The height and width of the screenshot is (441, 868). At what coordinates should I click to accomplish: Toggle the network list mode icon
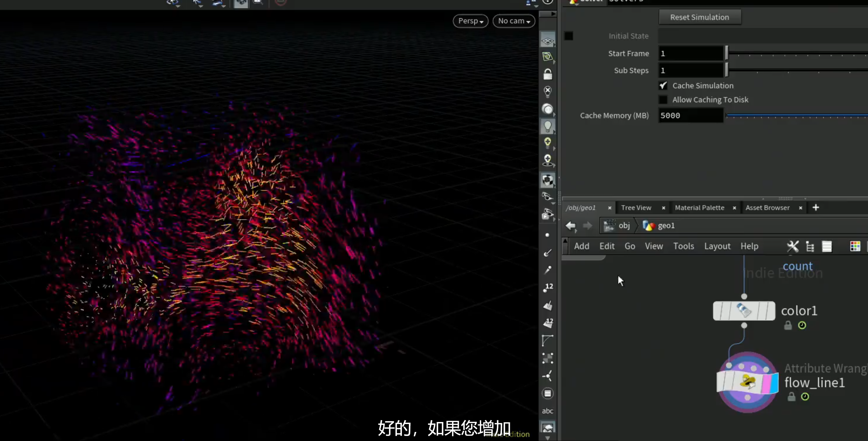(827, 246)
